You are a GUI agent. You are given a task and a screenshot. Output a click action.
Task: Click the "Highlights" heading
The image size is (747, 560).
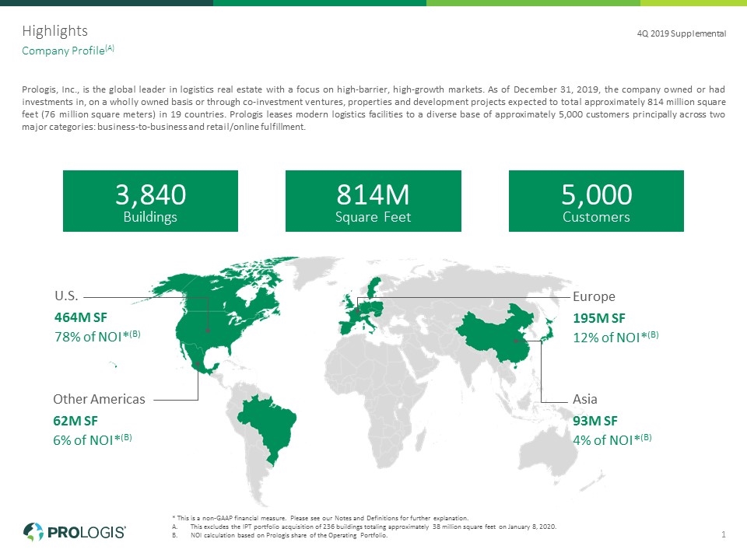click(x=54, y=31)
